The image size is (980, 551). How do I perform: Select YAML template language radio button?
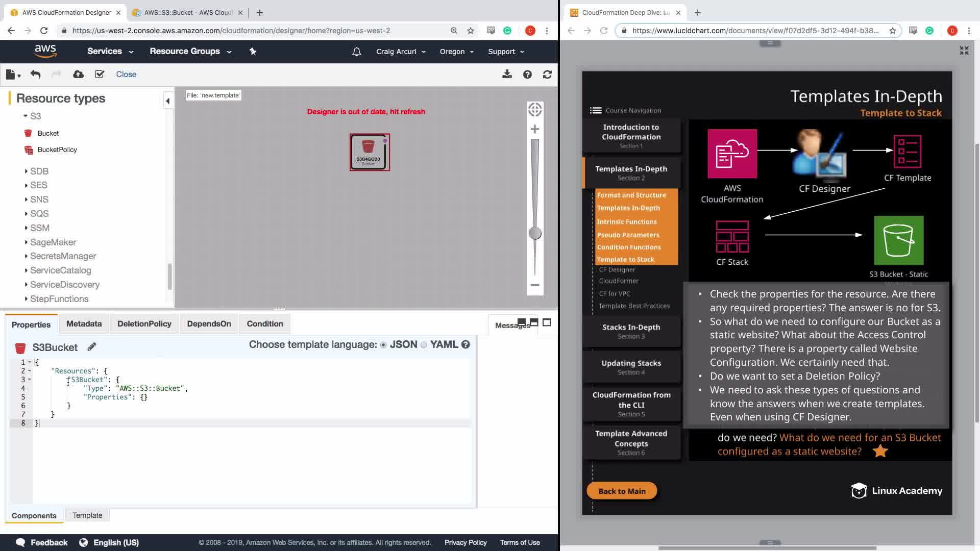point(424,345)
